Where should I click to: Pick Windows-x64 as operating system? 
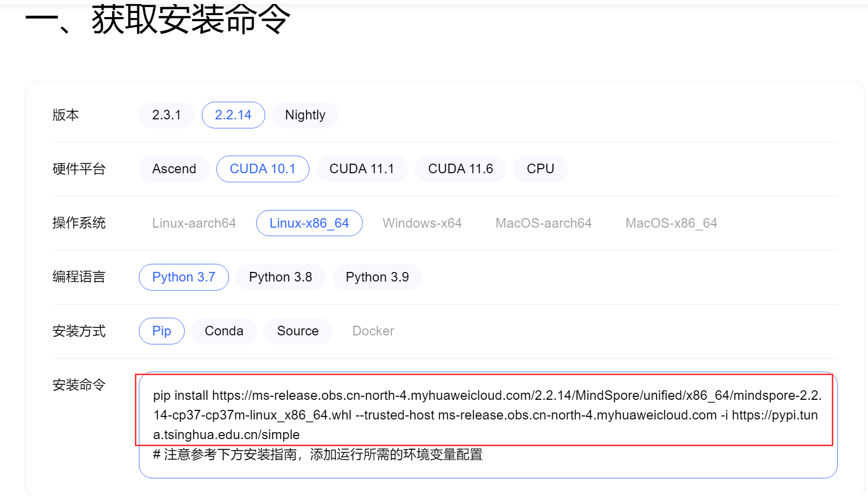click(x=422, y=223)
